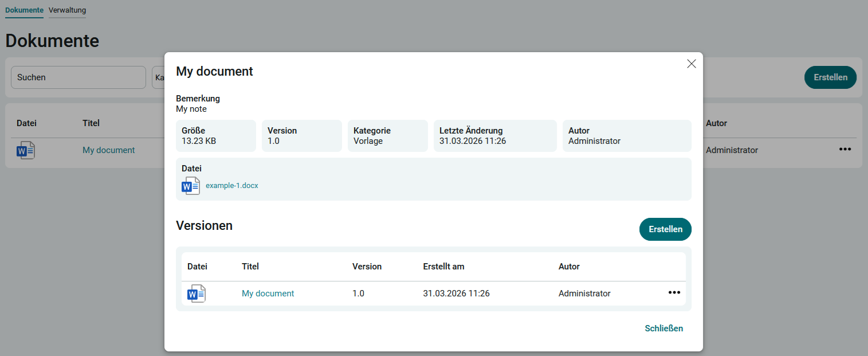Click the Autor column header in the background table

coord(716,123)
